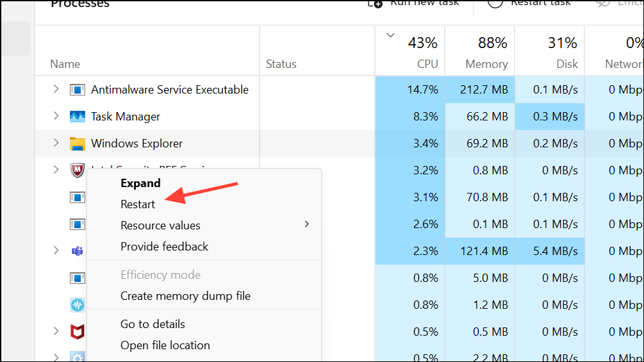This screenshot has width=644, height=362.
Task: Click the Antimalware Service Executable process icon
Action: pyautogui.click(x=77, y=90)
